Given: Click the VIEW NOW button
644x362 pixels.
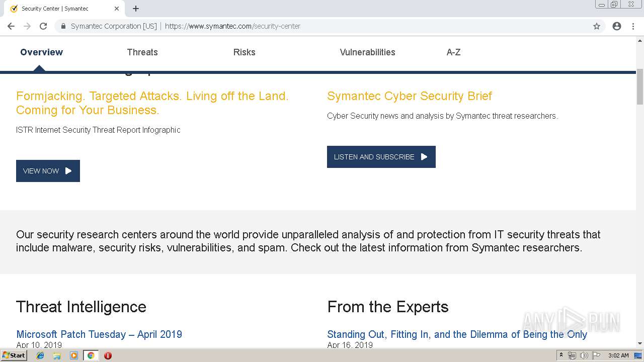Looking at the screenshot, I should (48, 171).
